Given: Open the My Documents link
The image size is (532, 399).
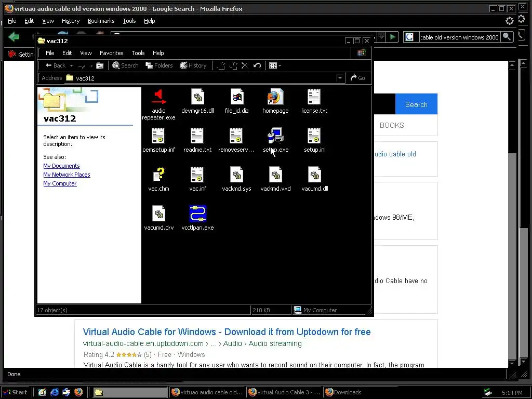Looking at the screenshot, I should click(x=61, y=166).
